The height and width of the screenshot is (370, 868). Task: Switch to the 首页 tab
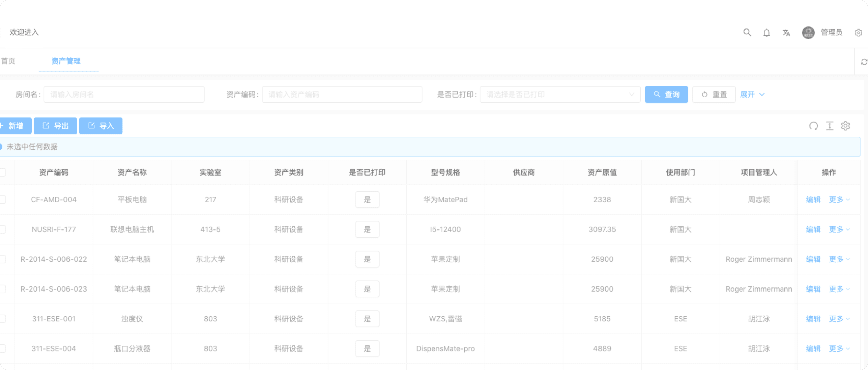point(8,61)
